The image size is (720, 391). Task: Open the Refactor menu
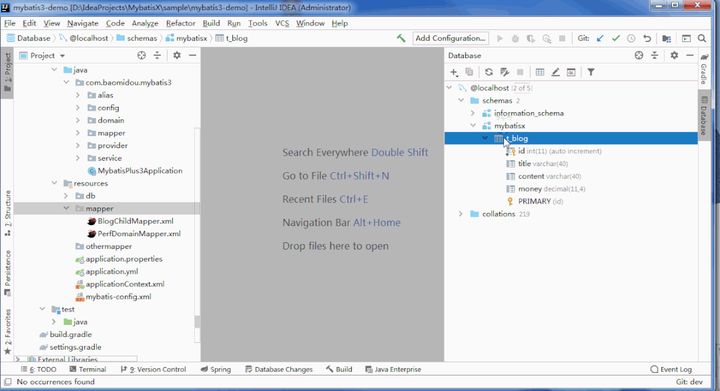(x=180, y=23)
